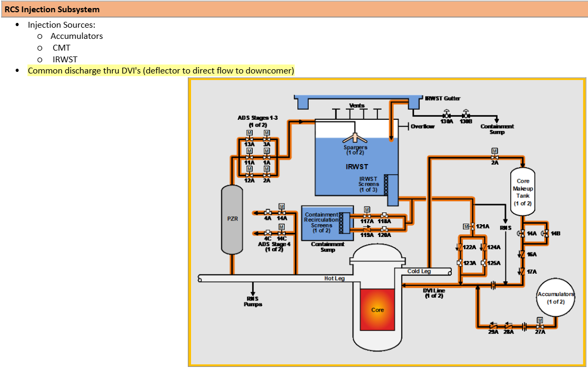Click the 123A valve label

[x=469, y=263]
